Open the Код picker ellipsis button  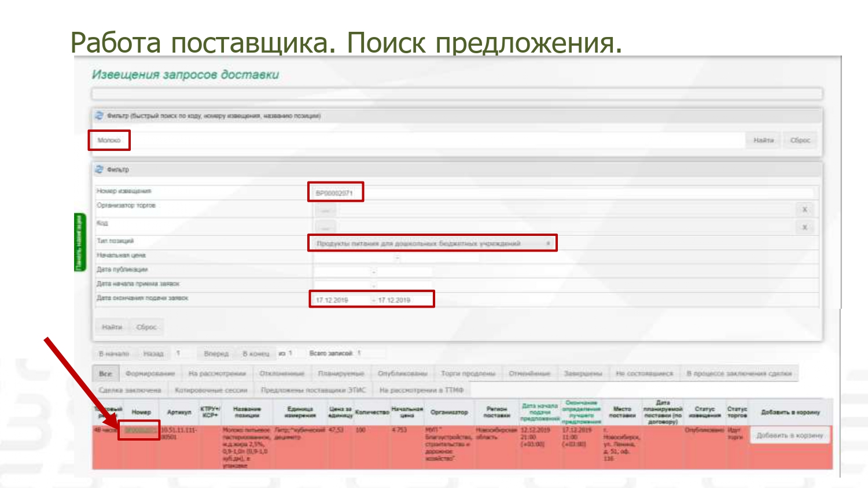pyautogui.click(x=325, y=227)
